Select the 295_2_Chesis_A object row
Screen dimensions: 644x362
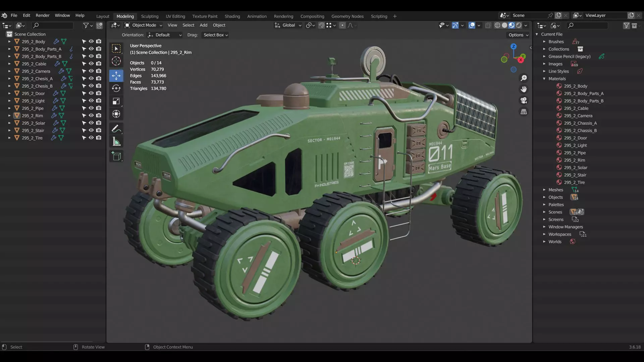[37, 78]
